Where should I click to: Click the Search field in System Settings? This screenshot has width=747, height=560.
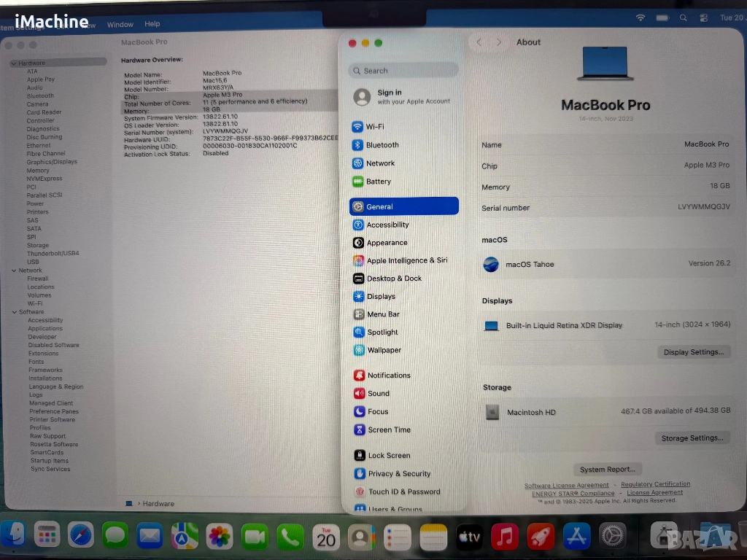(403, 71)
